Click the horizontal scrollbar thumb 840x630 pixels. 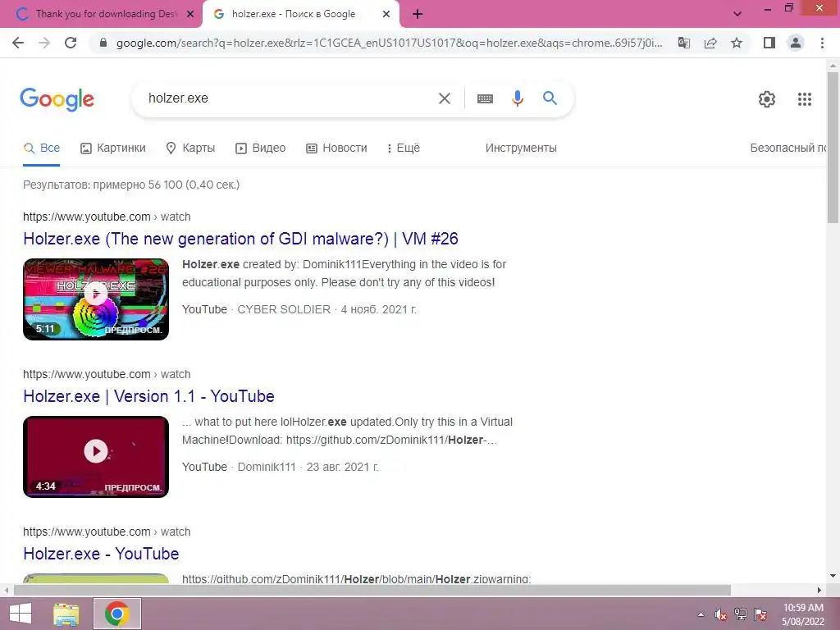tap(372, 590)
